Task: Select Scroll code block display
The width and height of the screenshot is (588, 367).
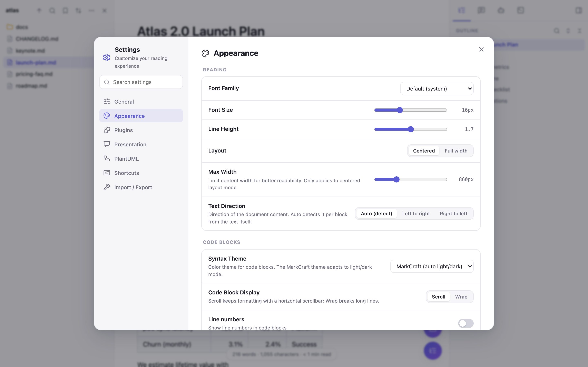Action: [x=438, y=297]
